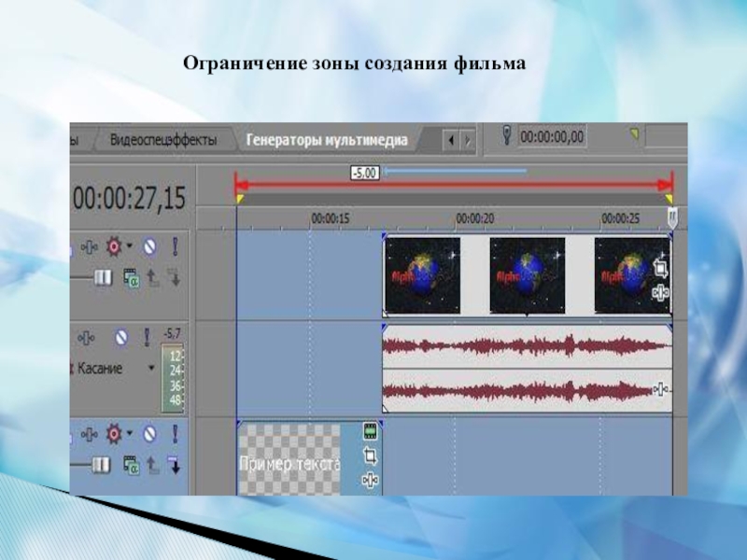Open track FX gear on top video track

click(x=115, y=247)
